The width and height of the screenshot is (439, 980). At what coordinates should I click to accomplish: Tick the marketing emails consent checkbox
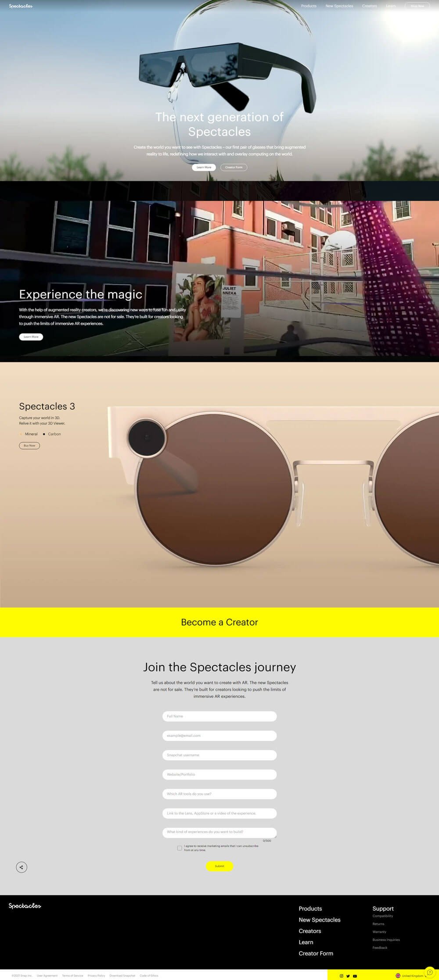pyautogui.click(x=179, y=848)
